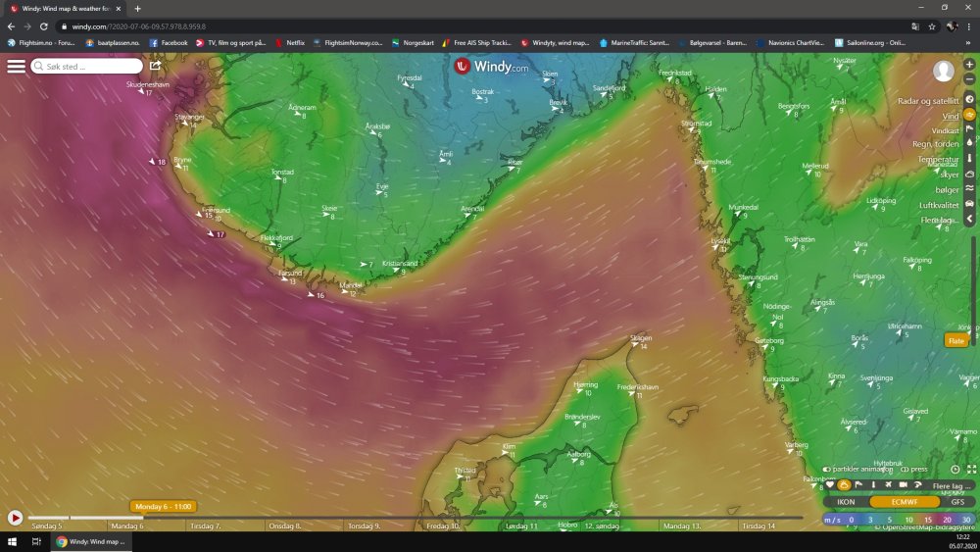The width and height of the screenshot is (980, 552).
Task: Click the share map icon
Action: [x=156, y=65]
